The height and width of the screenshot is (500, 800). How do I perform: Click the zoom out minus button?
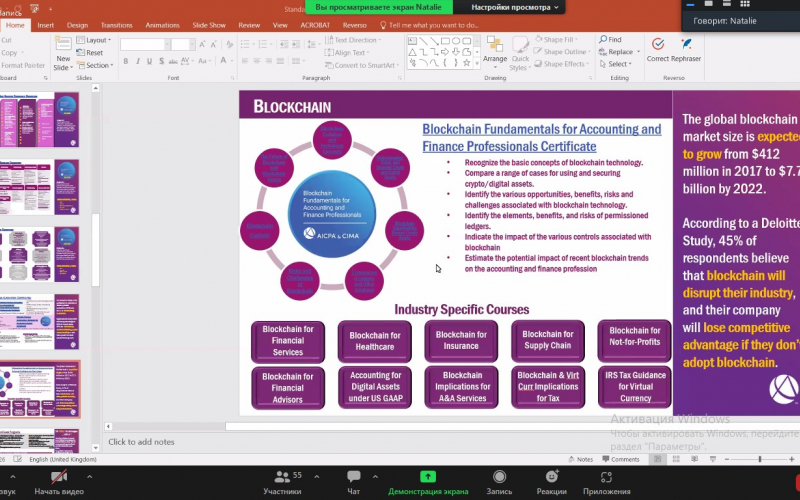pyautogui.click(x=727, y=459)
